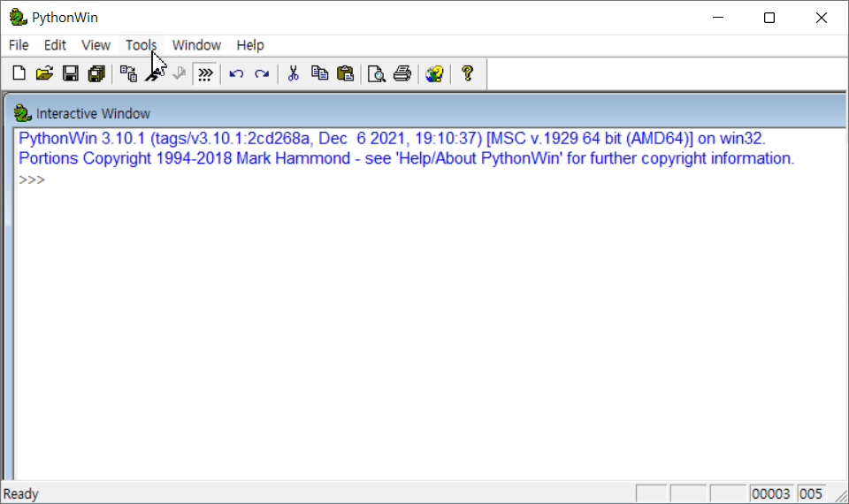The image size is (849, 504).
Task: Click the yellow question mark About icon
Action: coord(468,73)
